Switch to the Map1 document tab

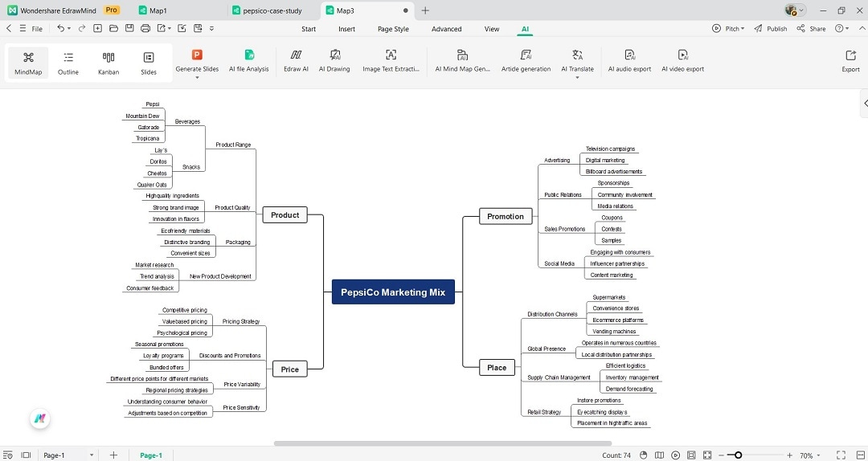click(158, 10)
